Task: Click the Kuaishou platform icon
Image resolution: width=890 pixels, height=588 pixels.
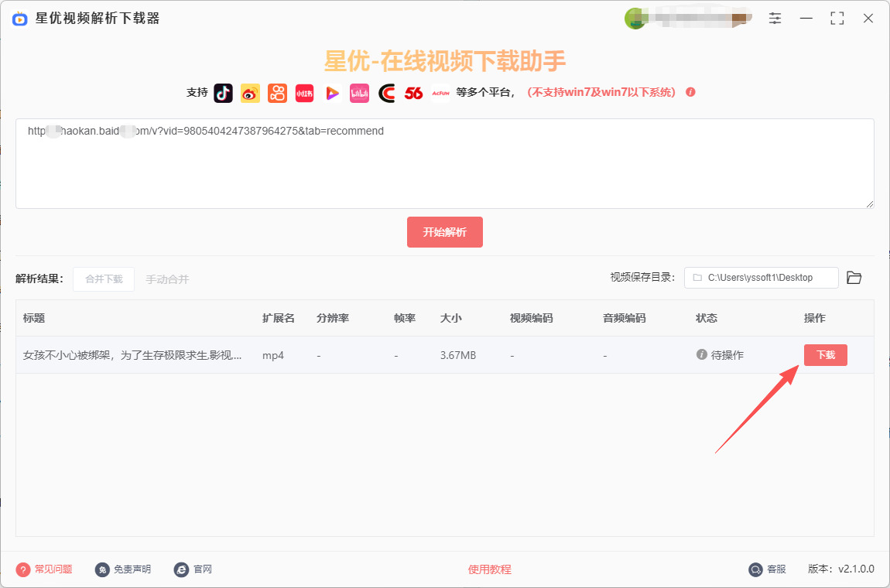Action: [x=278, y=93]
